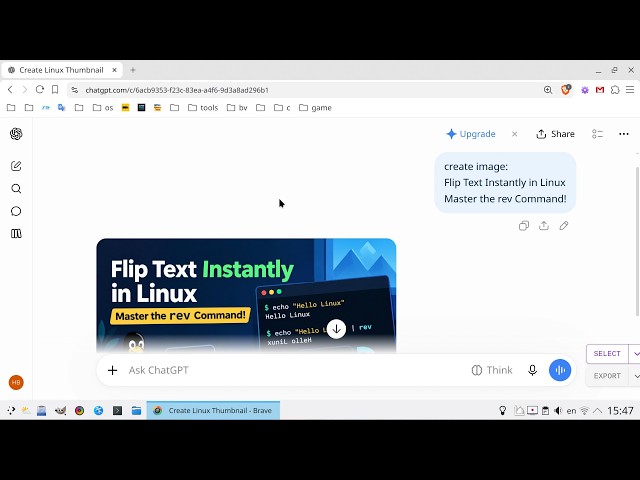Image resolution: width=640 pixels, height=480 pixels.
Task: Open the checklist icon next to Share
Action: (x=597, y=134)
